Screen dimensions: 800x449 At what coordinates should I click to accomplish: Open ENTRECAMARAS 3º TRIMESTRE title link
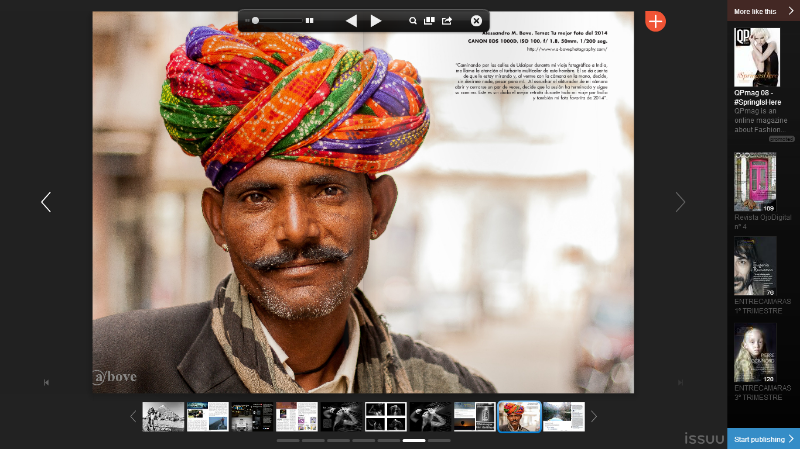pos(762,393)
